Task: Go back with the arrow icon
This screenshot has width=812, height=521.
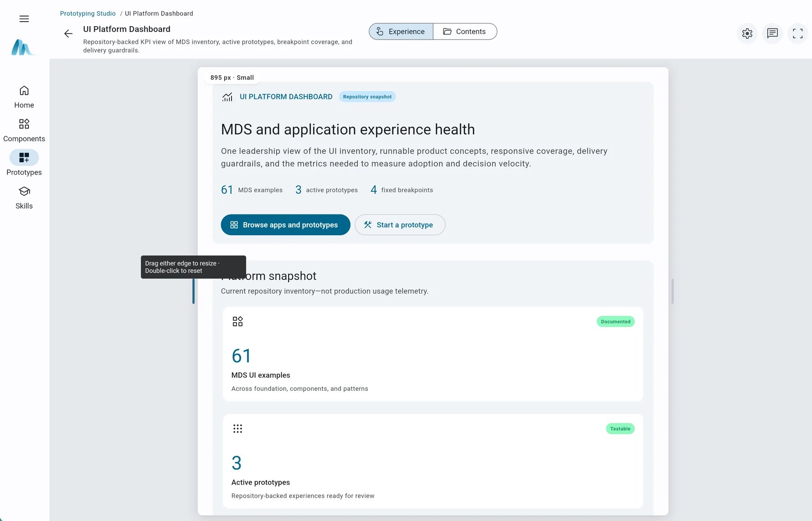Action: (68, 33)
